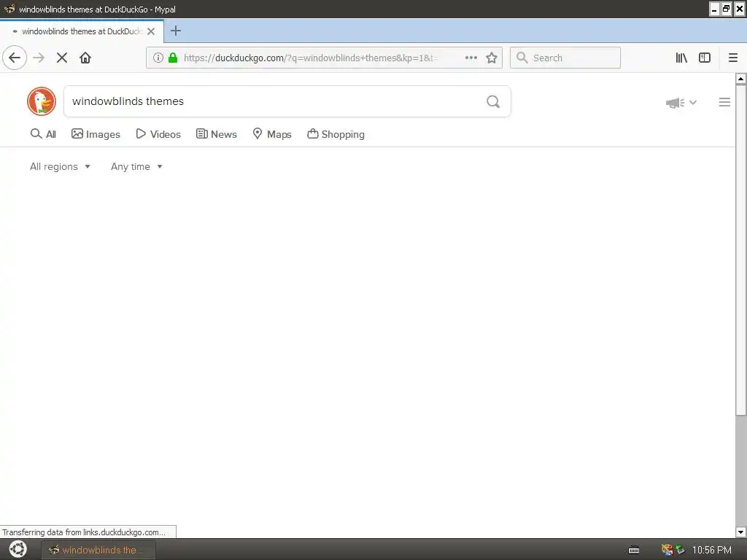This screenshot has height=560, width=747.
Task: Toggle the sidebar view icon
Action: (x=705, y=58)
